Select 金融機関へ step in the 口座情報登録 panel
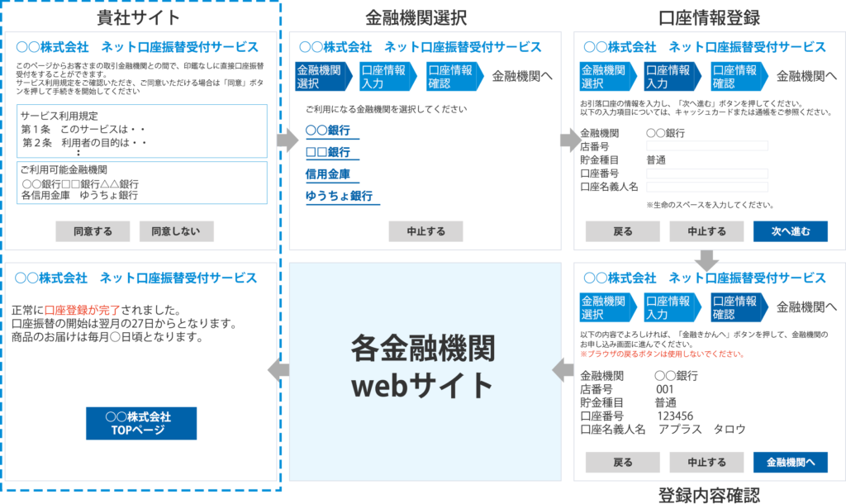The image size is (846, 504). click(x=806, y=76)
